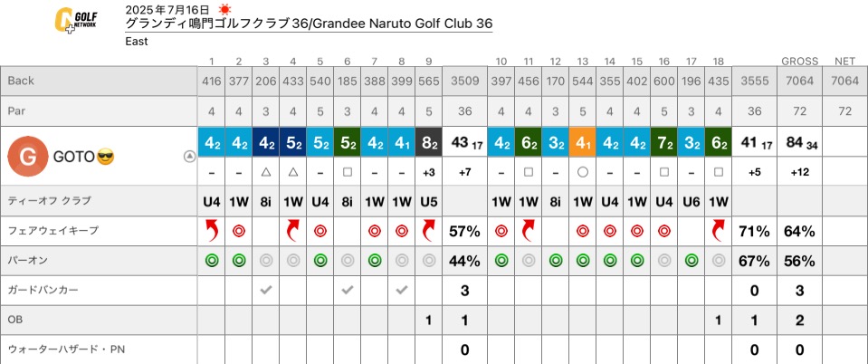Click hole 18 fairway miss-right arrow
The image size is (868, 364).
click(x=718, y=231)
